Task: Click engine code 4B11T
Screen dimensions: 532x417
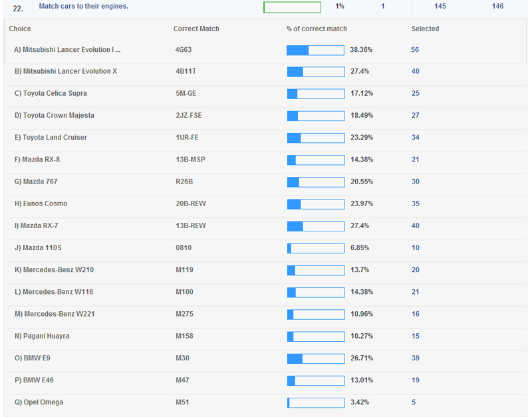Action: [x=186, y=71]
